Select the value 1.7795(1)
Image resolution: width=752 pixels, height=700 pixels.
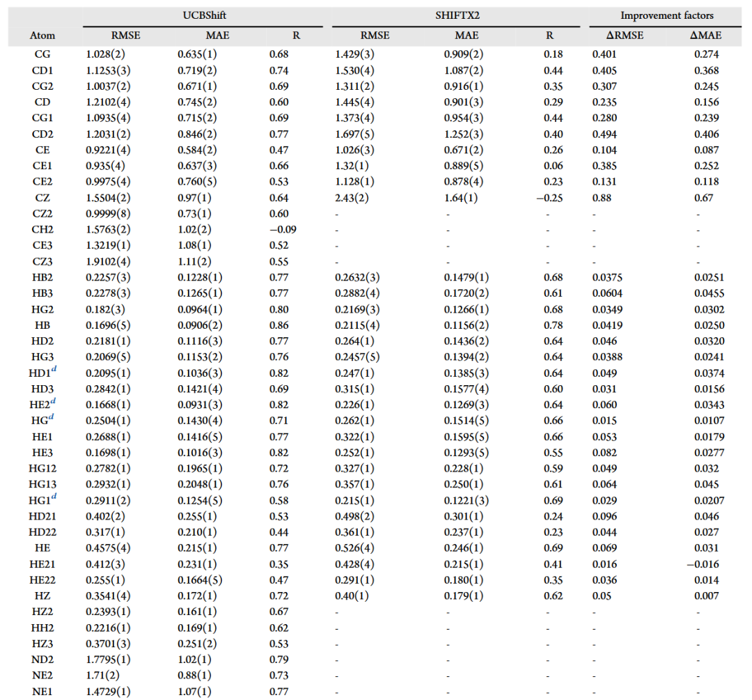(x=108, y=660)
